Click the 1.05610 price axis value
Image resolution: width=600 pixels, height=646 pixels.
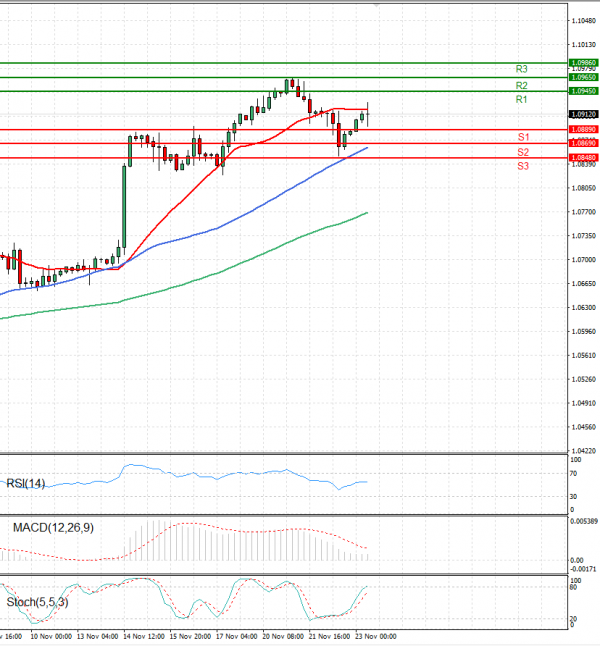pyautogui.click(x=584, y=356)
